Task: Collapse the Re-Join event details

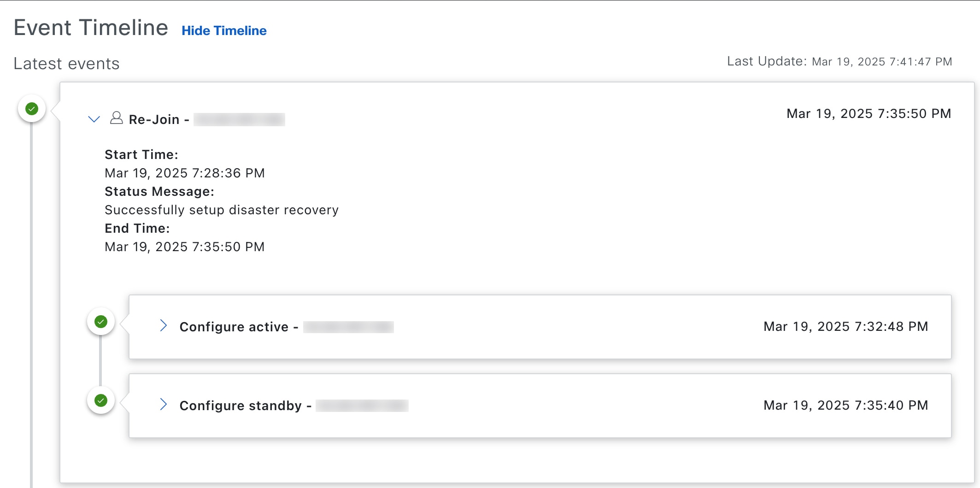Action: pos(94,119)
